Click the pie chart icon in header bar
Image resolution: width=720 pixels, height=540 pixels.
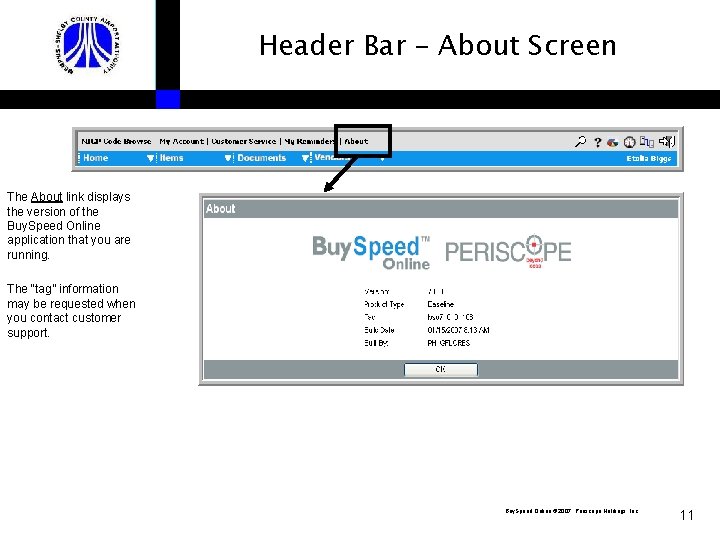612,142
